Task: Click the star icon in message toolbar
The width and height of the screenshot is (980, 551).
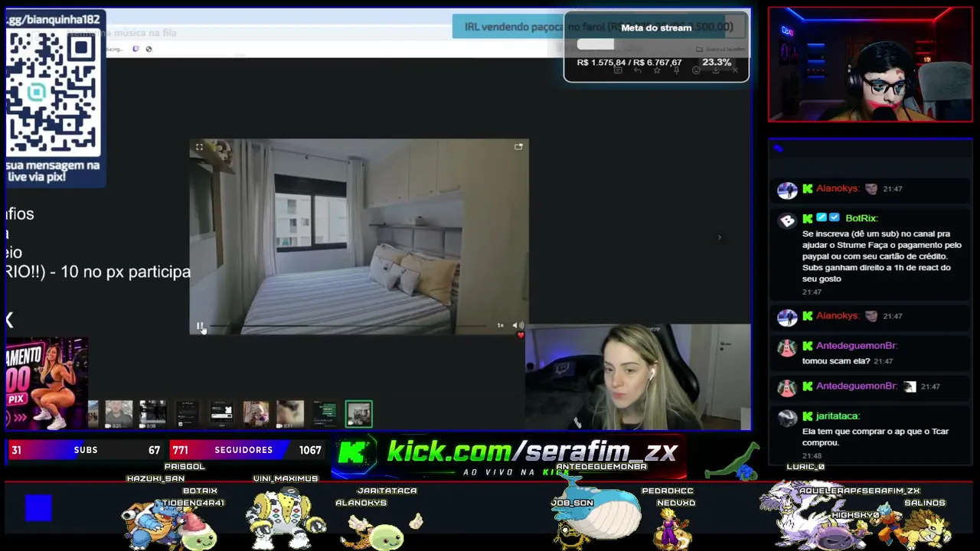Action: point(657,70)
